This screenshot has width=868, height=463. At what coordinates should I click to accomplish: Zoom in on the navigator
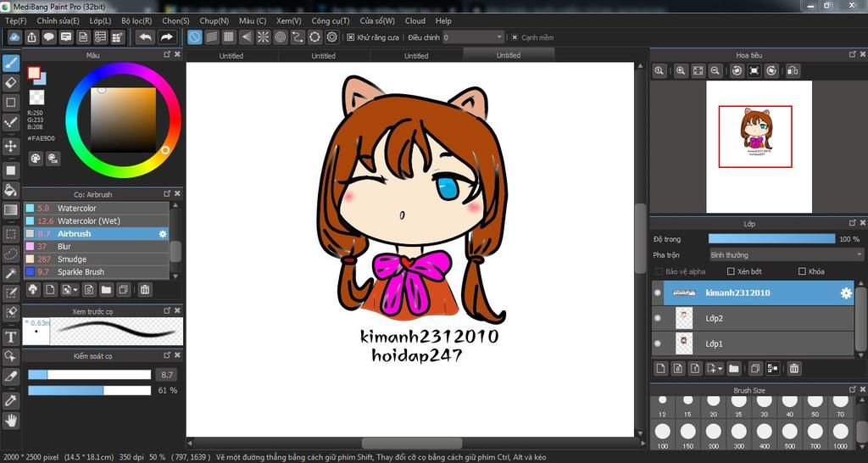681,71
